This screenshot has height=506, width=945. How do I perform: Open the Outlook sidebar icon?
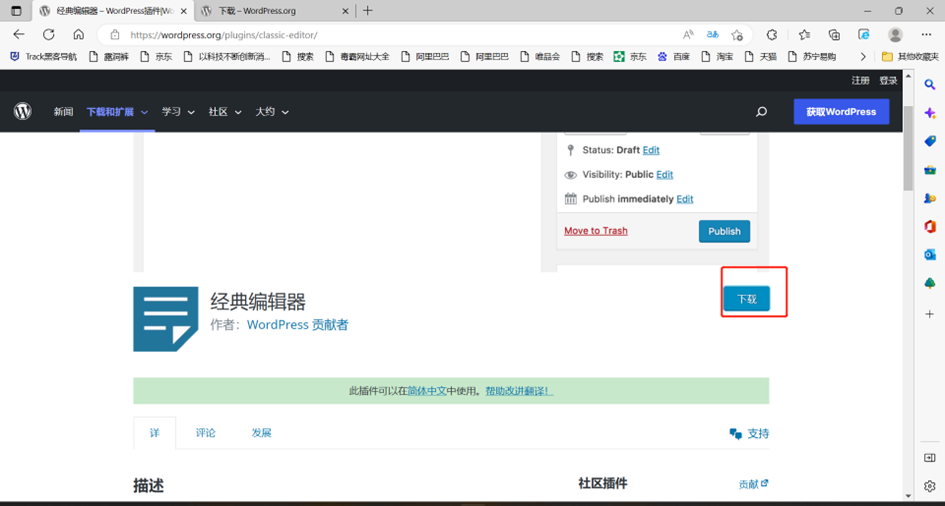point(930,255)
